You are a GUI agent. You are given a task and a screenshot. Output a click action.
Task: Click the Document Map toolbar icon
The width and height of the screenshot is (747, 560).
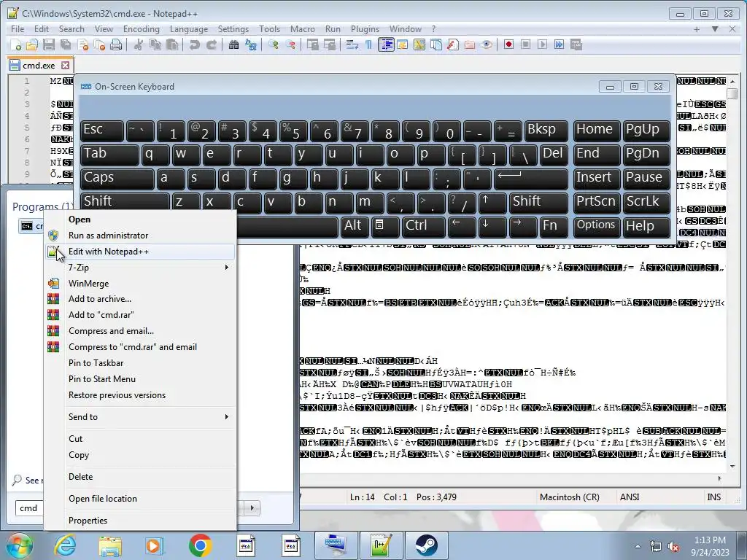point(419,44)
